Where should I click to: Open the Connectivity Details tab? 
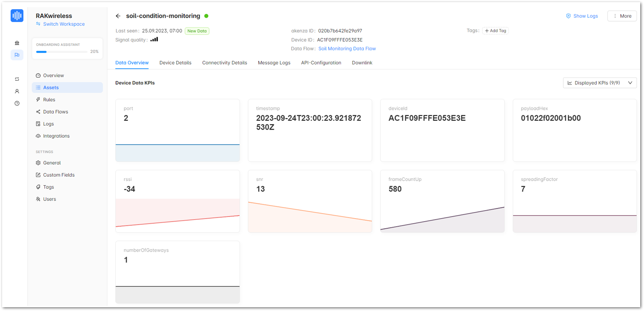point(224,63)
